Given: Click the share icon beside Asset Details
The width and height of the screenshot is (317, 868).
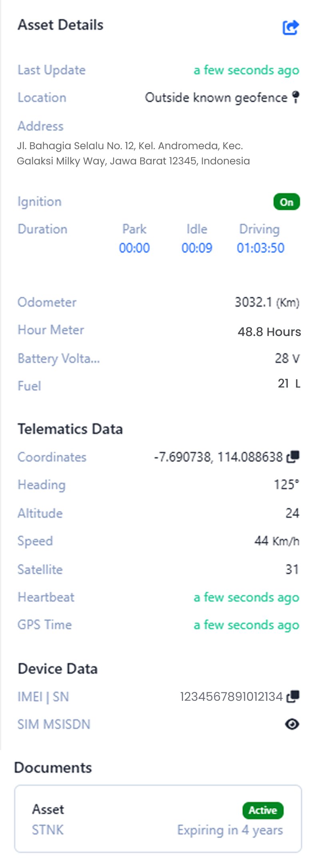Looking at the screenshot, I should point(291,27).
